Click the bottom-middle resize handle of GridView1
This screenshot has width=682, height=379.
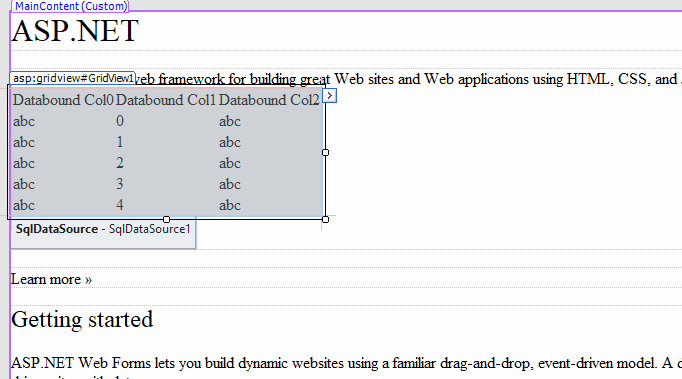click(167, 219)
